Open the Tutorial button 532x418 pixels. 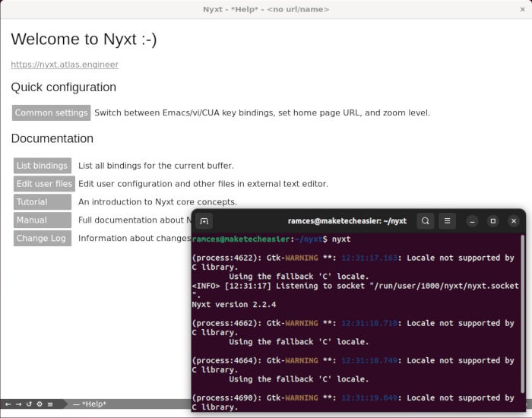coord(43,202)
